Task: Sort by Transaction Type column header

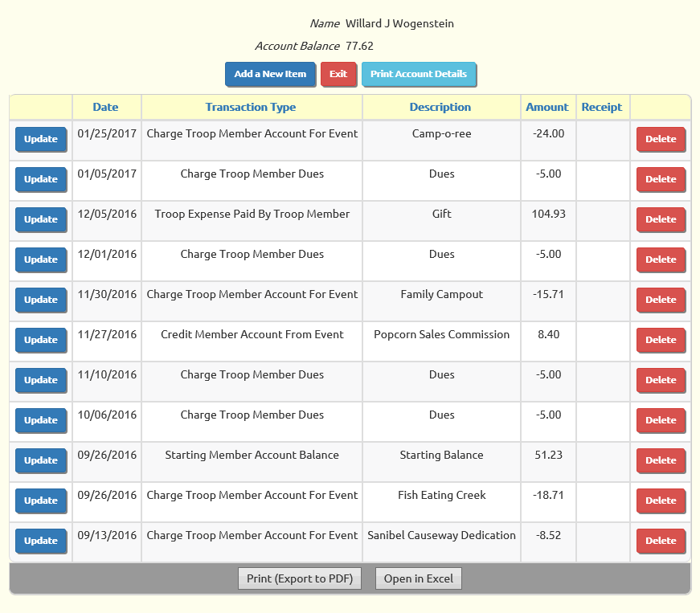Action: click(x=251, y=107)
